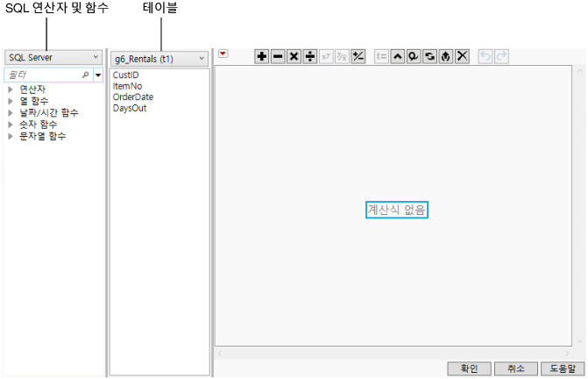This screenshot has height=379, width=588.
Task: Expand the 문자열 함수 tree node
Action: [x=11, y=136]
